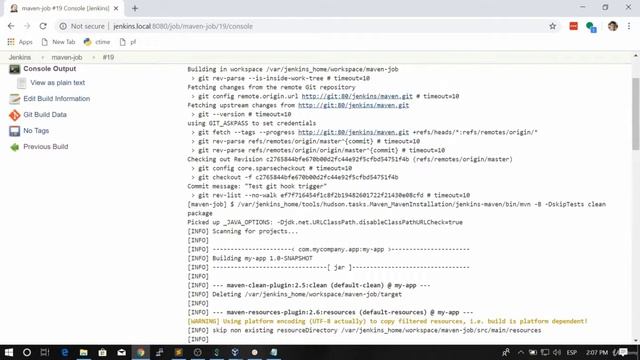Click the vertical scrollbar thumb
Screen dimensions: 640x360
point(636,113)
